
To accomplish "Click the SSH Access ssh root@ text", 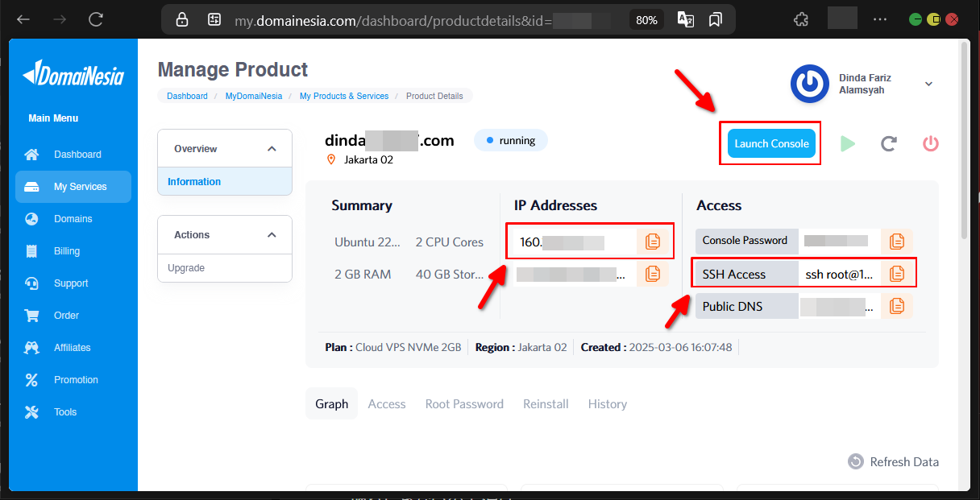I will (x=839, y=275).
